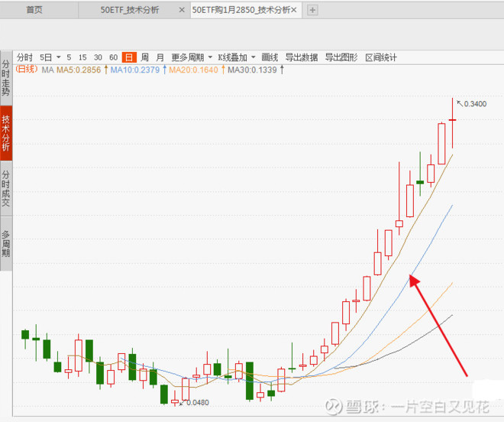Click the MA20:0.1640 indicator label
Viewport: 504px width, 422px height.
pos(193,70)
